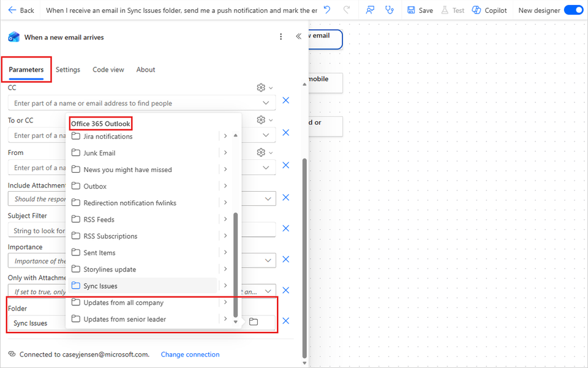
Task: Expand subfolders of Junk Email
Action: [225, 152]
